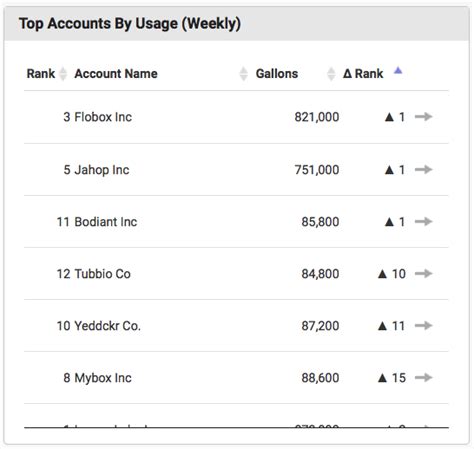Open the Flobox Inc row arrow
Screen dimensions: 474x449
(x=423, y=117)
